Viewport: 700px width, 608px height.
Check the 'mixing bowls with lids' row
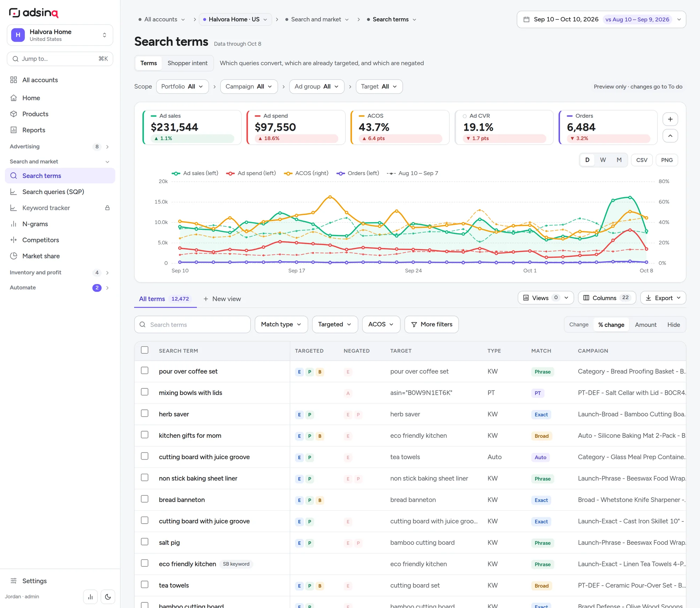tap(145, 392)
